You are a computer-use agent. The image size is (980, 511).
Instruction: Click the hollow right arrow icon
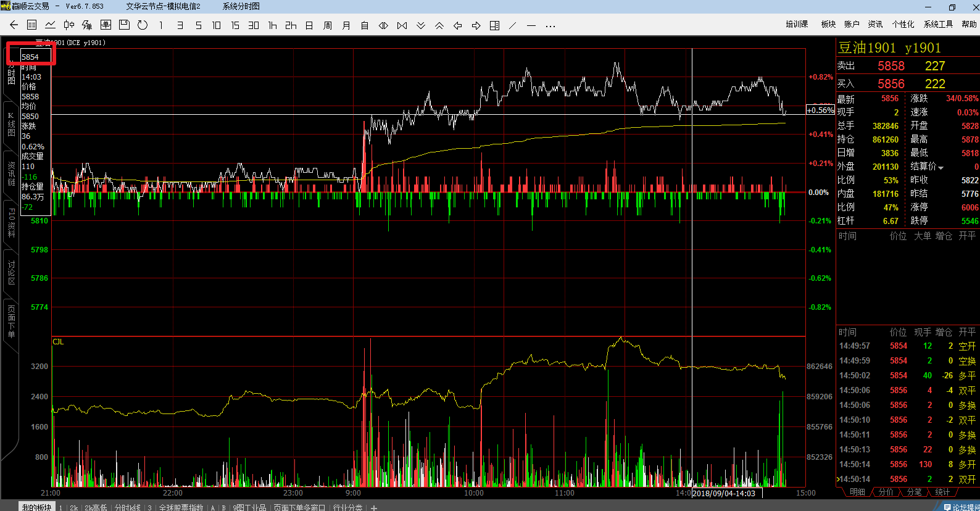pos(476,25)
